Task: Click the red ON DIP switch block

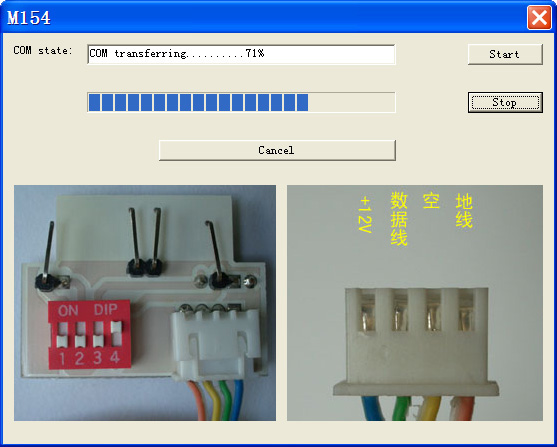Action: (90, 335)
